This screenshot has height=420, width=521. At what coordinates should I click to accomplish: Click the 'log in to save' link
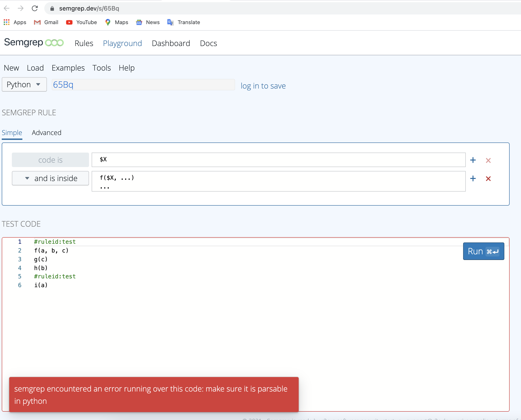point(263,86)
